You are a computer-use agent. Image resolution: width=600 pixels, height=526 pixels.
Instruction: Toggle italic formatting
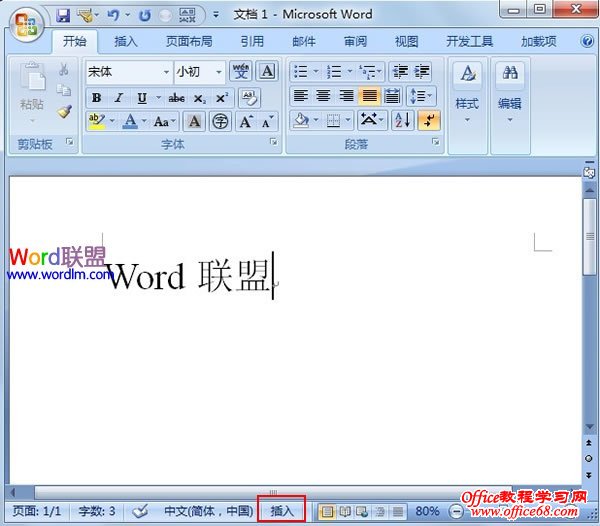[x=119, y=98]
